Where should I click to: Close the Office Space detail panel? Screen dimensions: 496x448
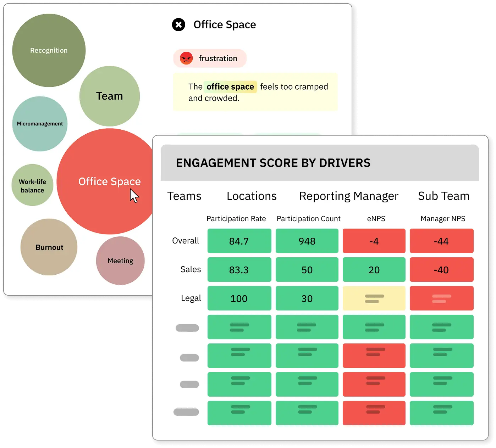[178, 24]
